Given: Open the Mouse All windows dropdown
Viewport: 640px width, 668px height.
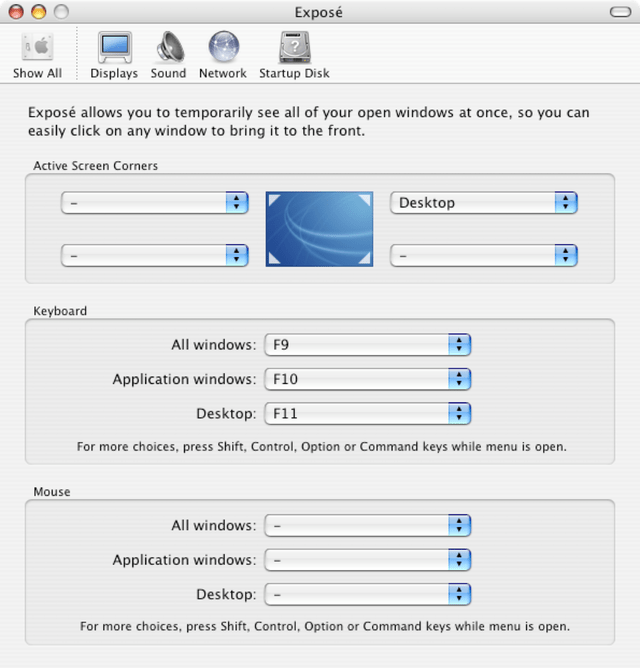Looking at the screenshot, I should tap(367, 525).
